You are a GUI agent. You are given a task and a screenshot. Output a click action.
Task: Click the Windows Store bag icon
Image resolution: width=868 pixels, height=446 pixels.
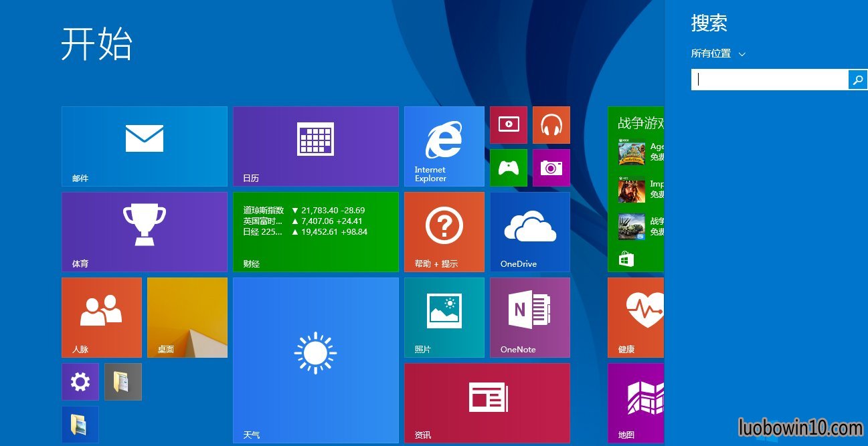click(626, 259)
